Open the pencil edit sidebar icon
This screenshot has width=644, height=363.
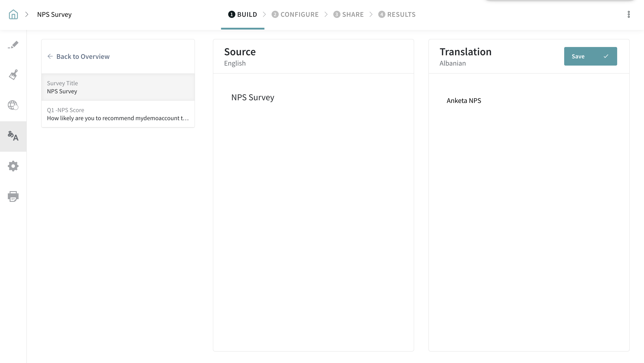pos(13,45)
